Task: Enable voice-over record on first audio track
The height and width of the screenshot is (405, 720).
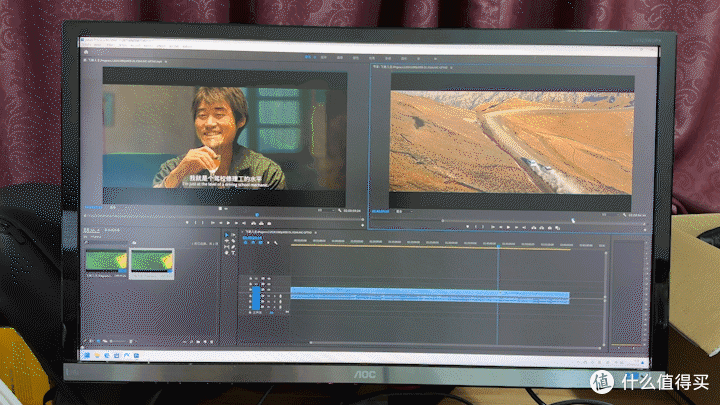Action: [281, 296]
